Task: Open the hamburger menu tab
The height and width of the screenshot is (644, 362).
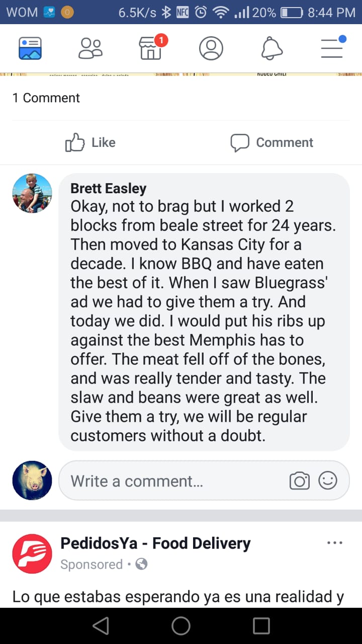Action: tap(332, 48)
